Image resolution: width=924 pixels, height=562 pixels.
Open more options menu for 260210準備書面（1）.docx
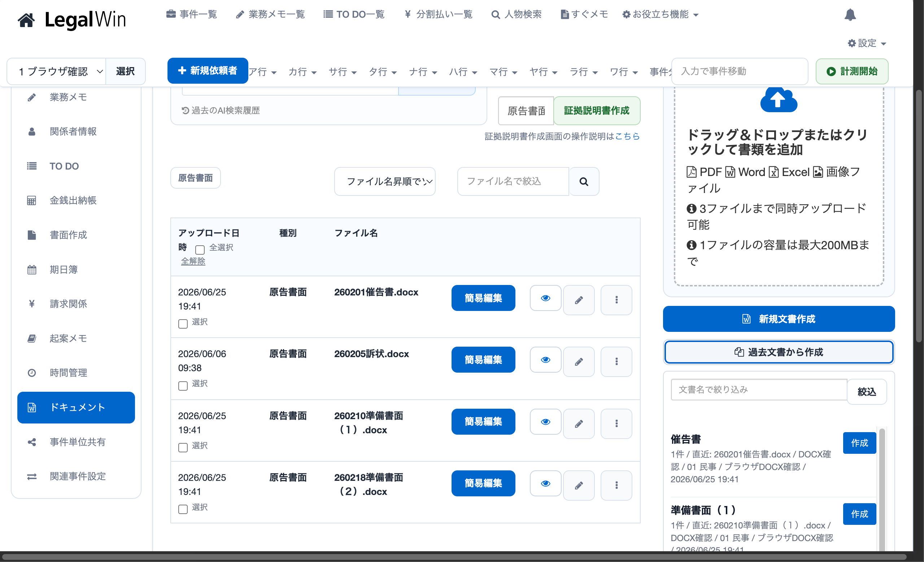[x=616, y=424]
